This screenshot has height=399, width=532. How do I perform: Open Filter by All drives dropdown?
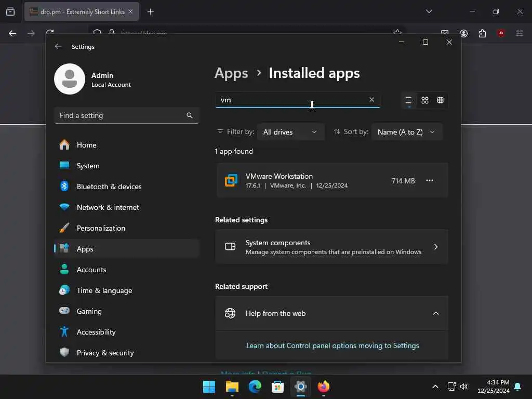click(290, 132)
